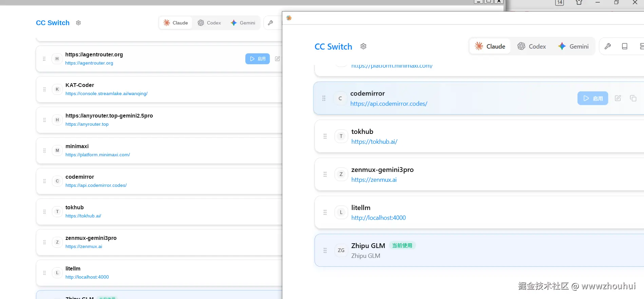Open api.codemirror.codes link in the front window
Viewport: 644px width, 299px height.
[389, 104]
